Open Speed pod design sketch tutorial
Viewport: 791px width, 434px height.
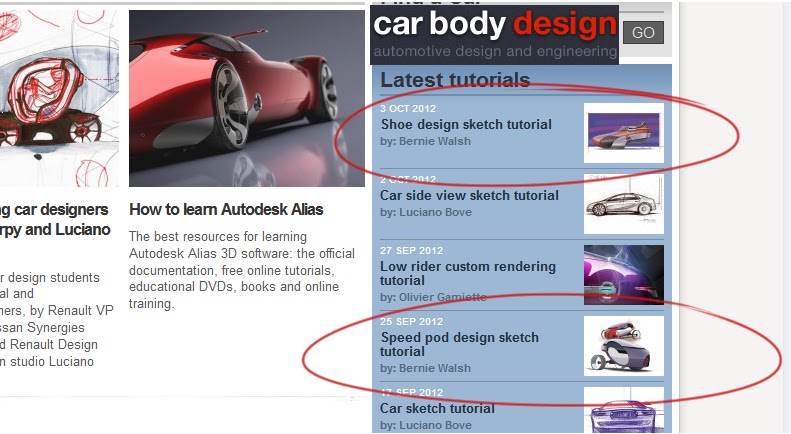[459, 344]
